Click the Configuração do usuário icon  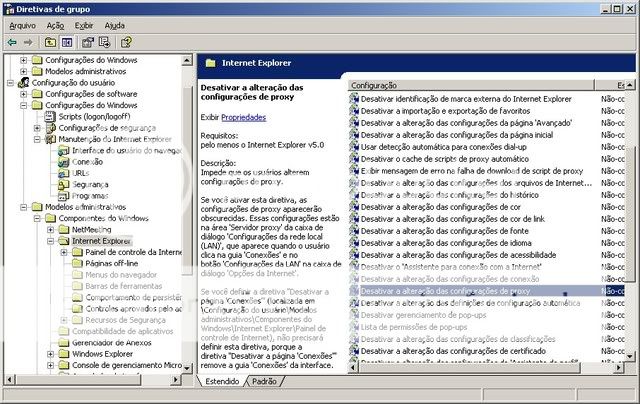[x=24, y=82]
